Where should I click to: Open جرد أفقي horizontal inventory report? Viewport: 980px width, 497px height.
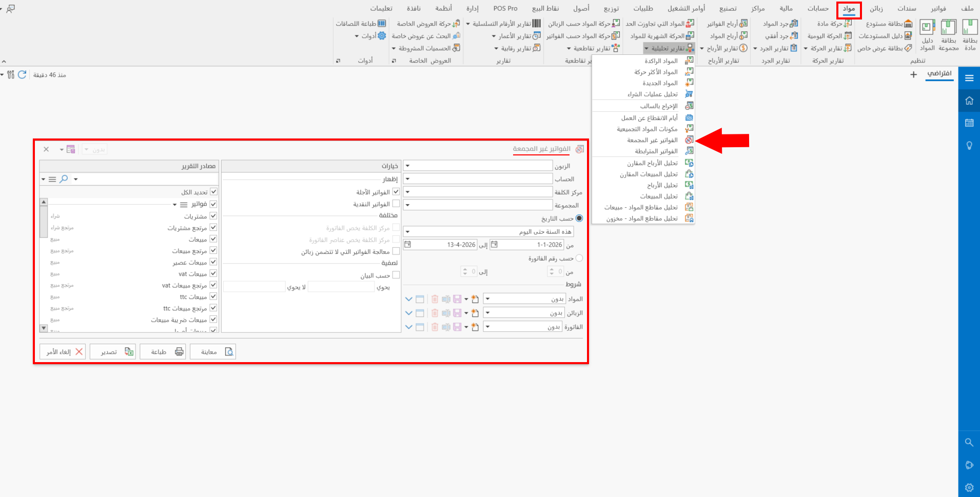781,36
